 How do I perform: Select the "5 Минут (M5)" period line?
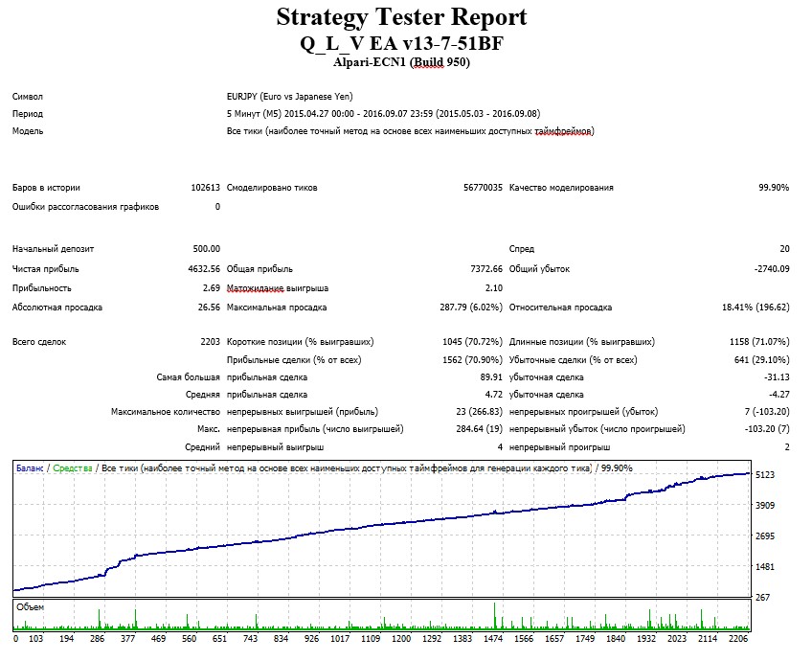click(x=383, y=114)
